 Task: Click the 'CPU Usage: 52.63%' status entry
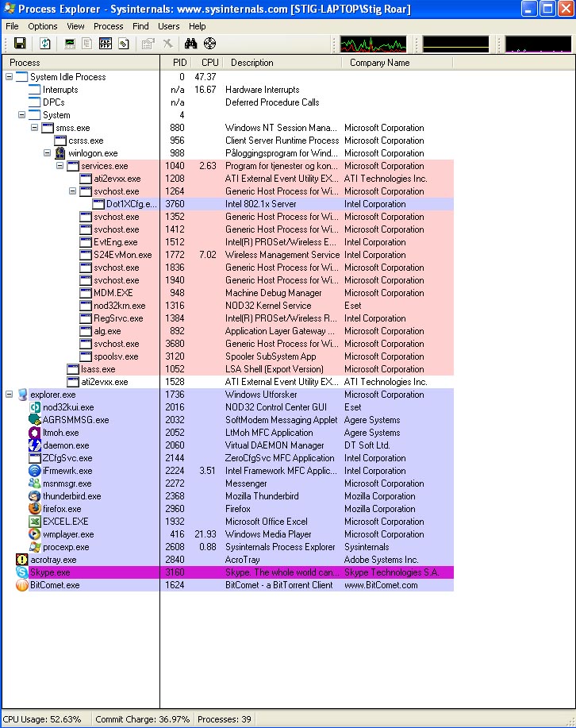42,719
